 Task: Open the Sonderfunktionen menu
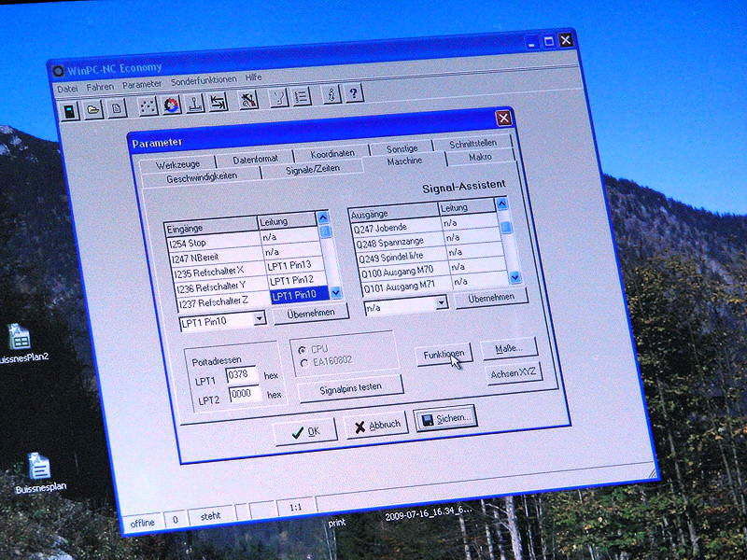coord(204,81)
